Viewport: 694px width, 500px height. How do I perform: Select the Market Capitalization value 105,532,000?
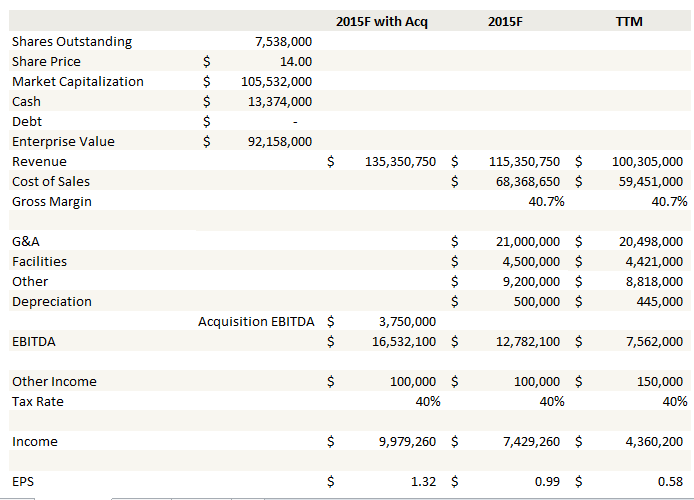276,81
